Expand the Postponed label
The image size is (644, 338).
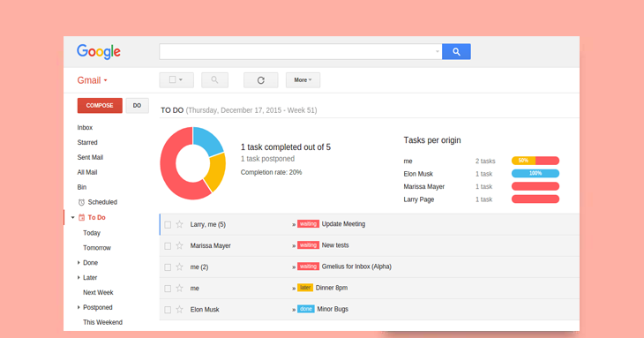(x=79, y=307)
